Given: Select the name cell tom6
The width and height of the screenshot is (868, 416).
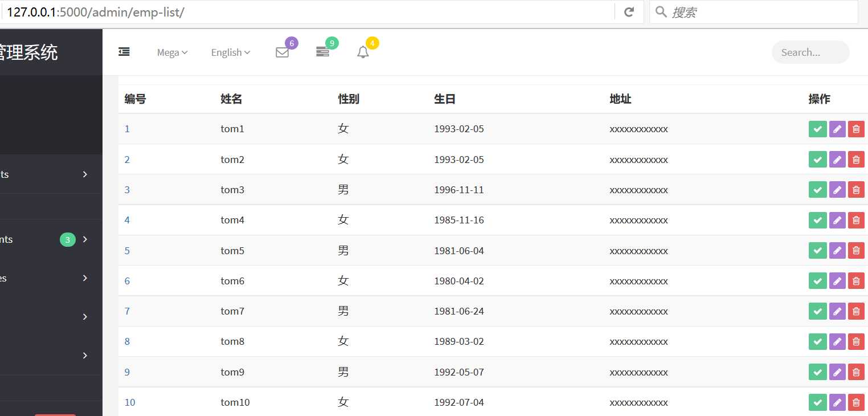Looking at the screenshot, I should pos(232,281).
